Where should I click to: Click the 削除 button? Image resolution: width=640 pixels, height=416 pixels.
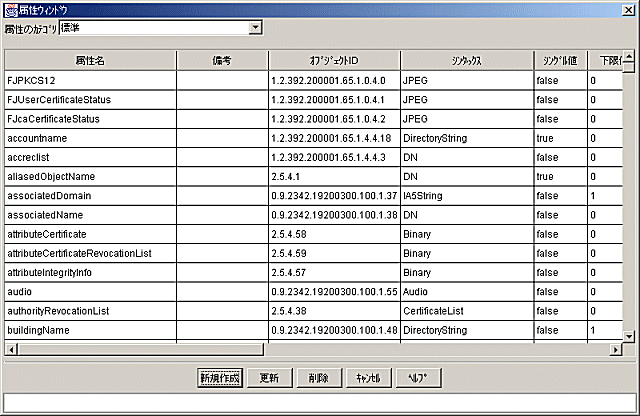point(318,378)
